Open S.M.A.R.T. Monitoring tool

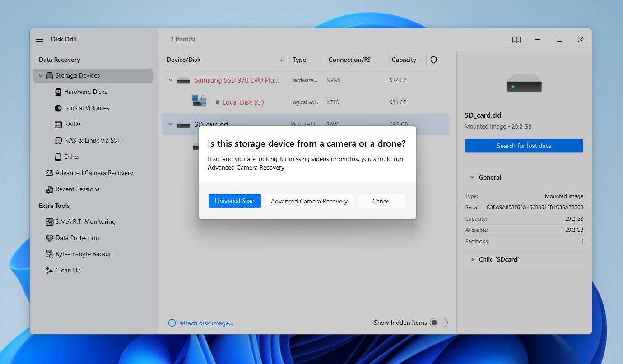click(85, 222)
